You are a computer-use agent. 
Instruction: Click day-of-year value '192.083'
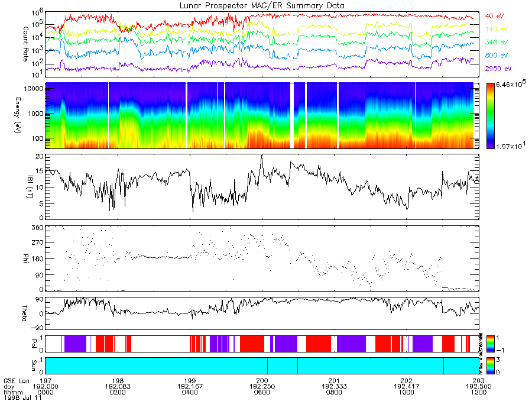[118, 387]
